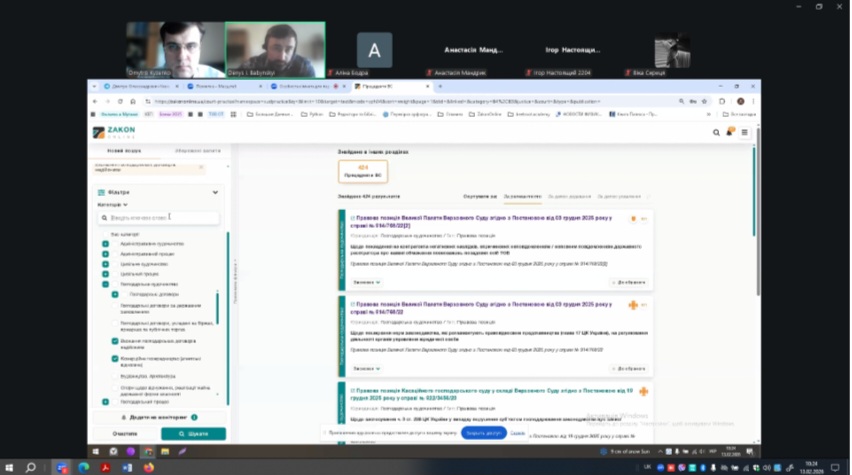Switch to the saved queries tab
The height and width of the screenshot is (475, 852).
(197, 151)
